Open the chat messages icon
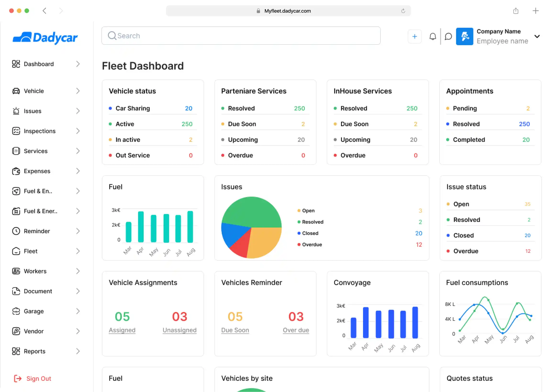The height and width of the screenshot is (392, 551). point(448,36)
